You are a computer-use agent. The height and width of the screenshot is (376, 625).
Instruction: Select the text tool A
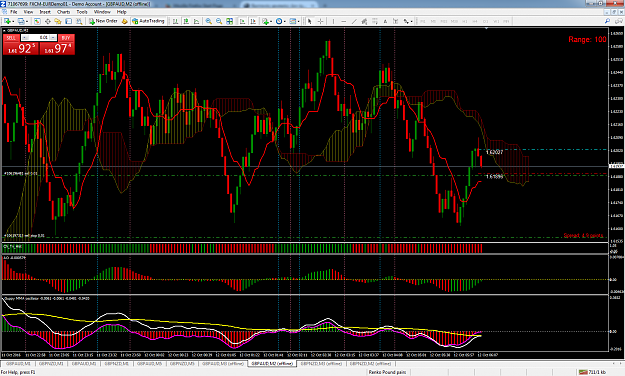click(385, 21)
